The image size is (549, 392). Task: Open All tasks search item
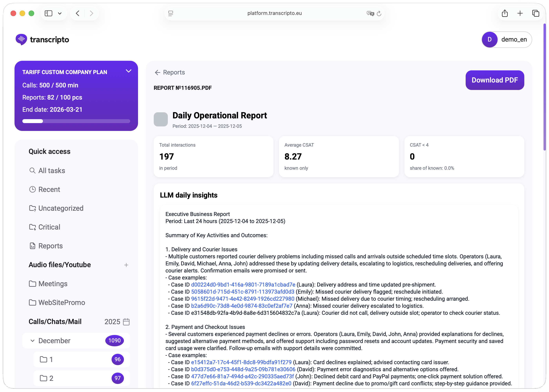(51, 171)
